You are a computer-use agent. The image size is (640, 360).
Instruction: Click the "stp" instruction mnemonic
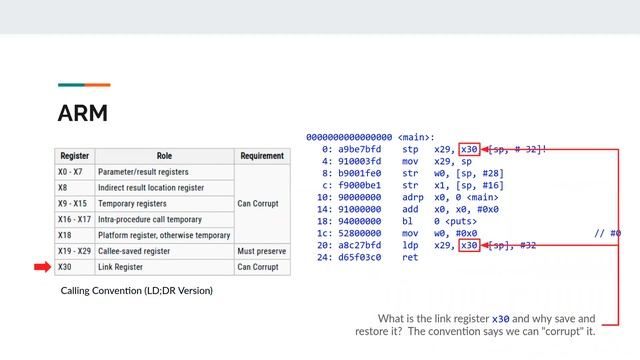(410, 149)
